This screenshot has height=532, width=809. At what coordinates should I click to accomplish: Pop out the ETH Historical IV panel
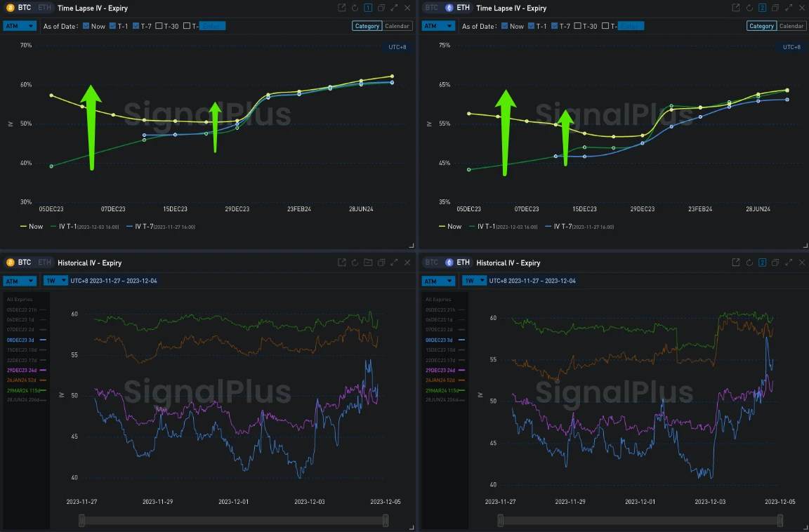click(736, 262)
